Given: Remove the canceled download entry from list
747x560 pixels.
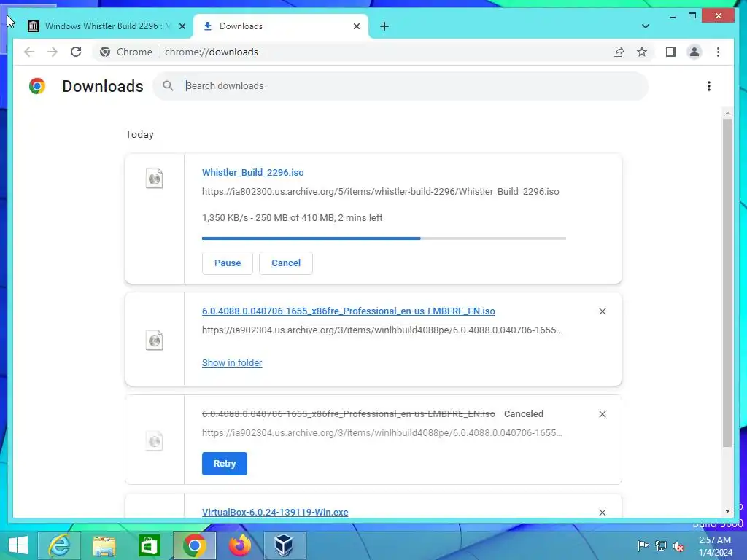Looking at the screenshot, I should [x=602, y=414].
